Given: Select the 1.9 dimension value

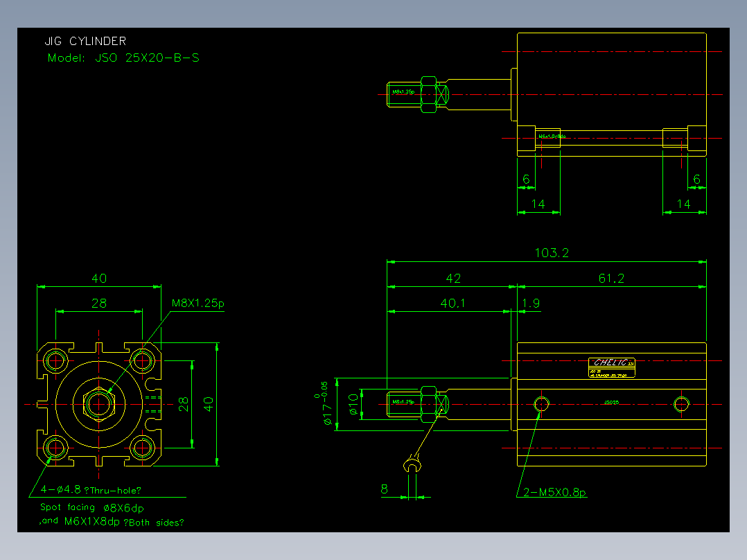Looking at the screenshot, I should [531, 303].
